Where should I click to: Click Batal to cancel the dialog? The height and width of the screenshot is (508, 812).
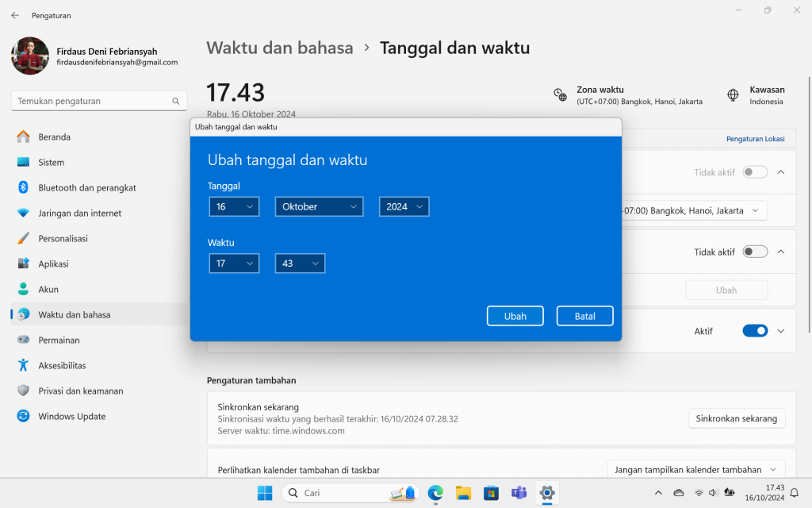pos(584,316)
